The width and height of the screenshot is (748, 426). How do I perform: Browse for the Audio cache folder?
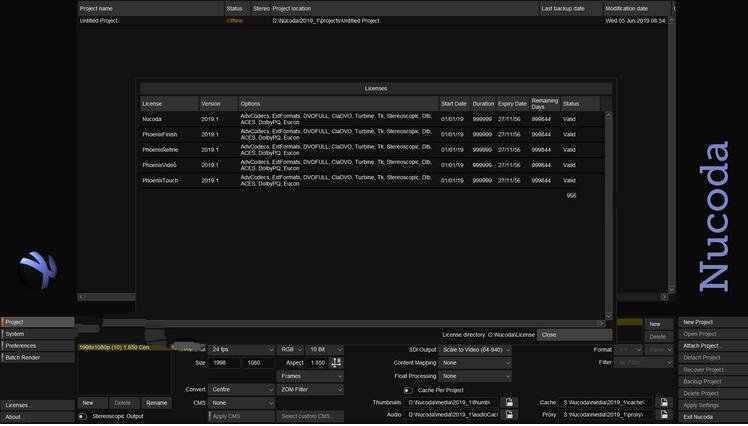pyautogui.click(x=509, y=415)
